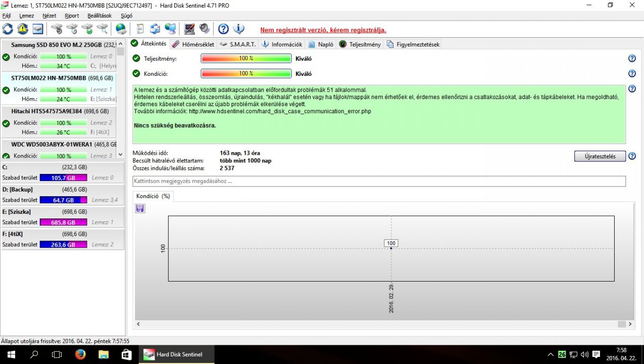Click the blue-framed disk panel toolbar icon
Image resolution: width=644 pixels, height=364 pixels.
coord(38,29)
